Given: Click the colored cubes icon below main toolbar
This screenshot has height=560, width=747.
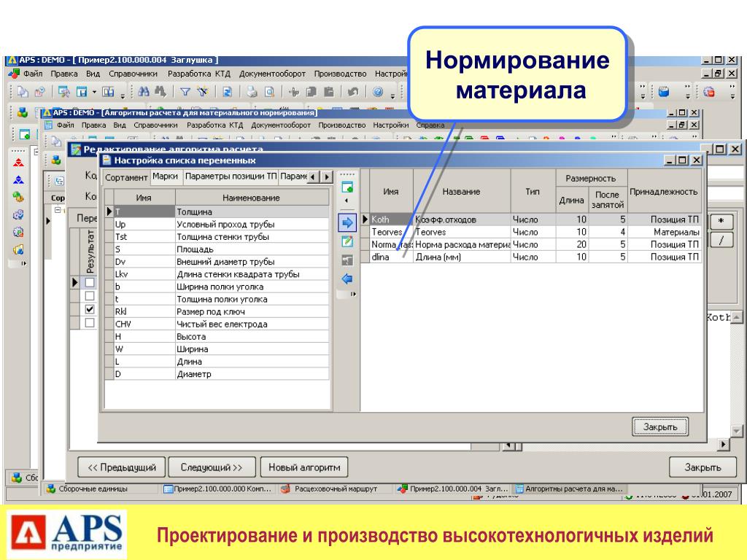Looking at the screenshot, I should [23, 113].
